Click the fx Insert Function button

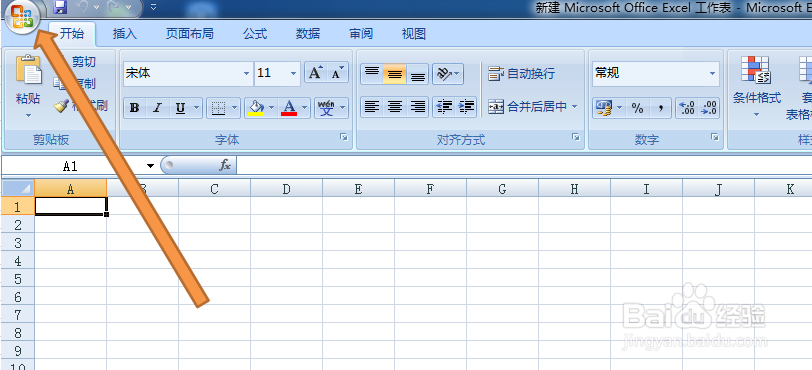[225, 165]
